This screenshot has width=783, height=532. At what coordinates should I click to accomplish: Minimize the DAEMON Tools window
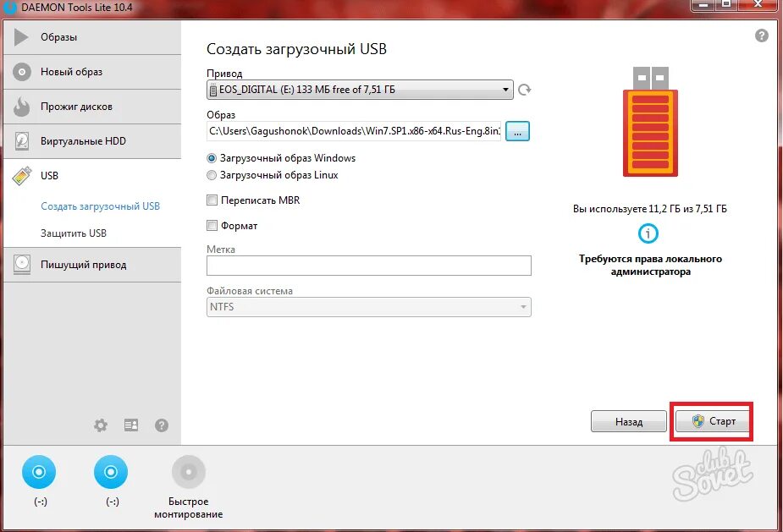click(x=703, y=4)
